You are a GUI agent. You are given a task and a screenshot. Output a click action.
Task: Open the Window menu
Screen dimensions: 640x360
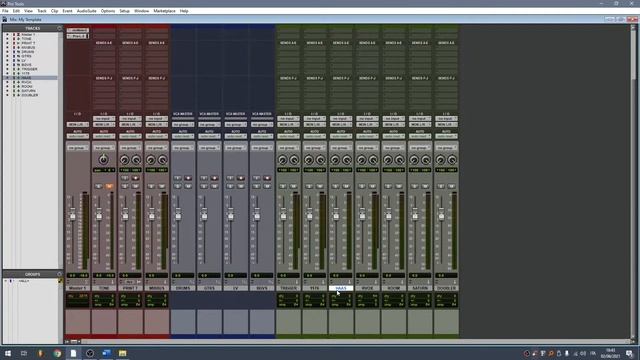142,11
